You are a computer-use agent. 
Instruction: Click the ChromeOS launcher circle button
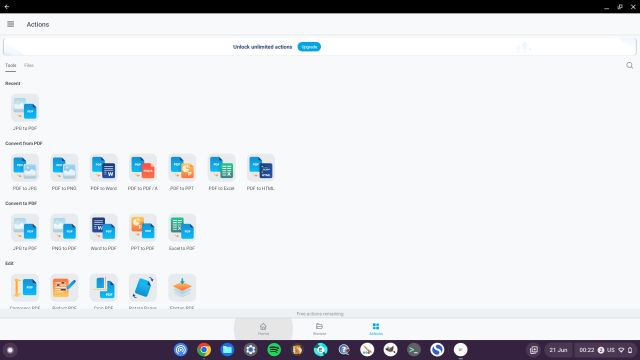(10, 350)
